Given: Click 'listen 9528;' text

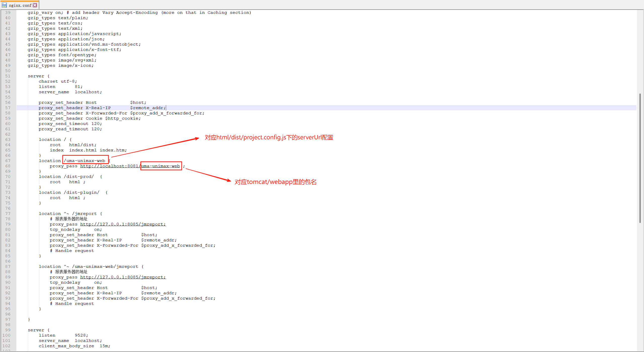Looking at the screenshot, I should (x=63, y=335).
